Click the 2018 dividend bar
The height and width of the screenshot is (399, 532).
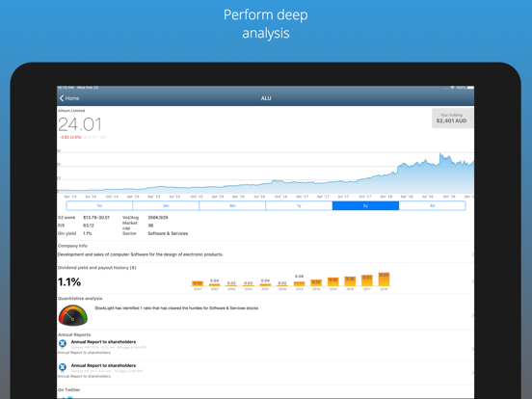384,279
